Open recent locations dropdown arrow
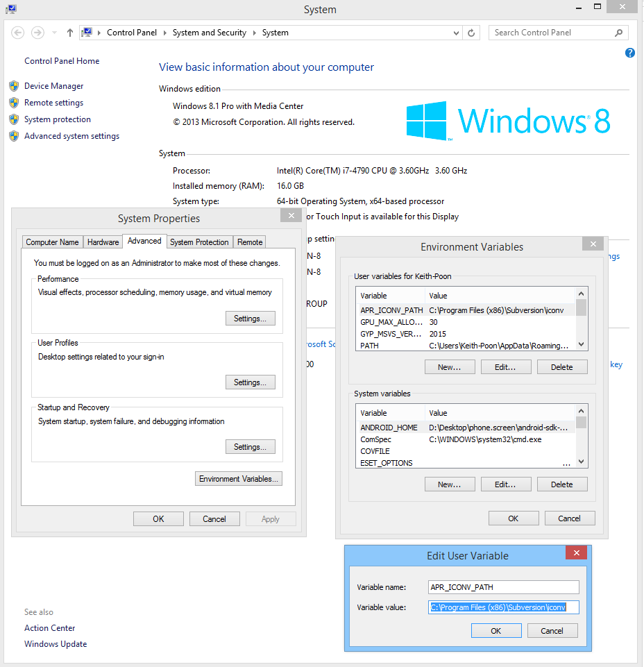 point(54,33)
